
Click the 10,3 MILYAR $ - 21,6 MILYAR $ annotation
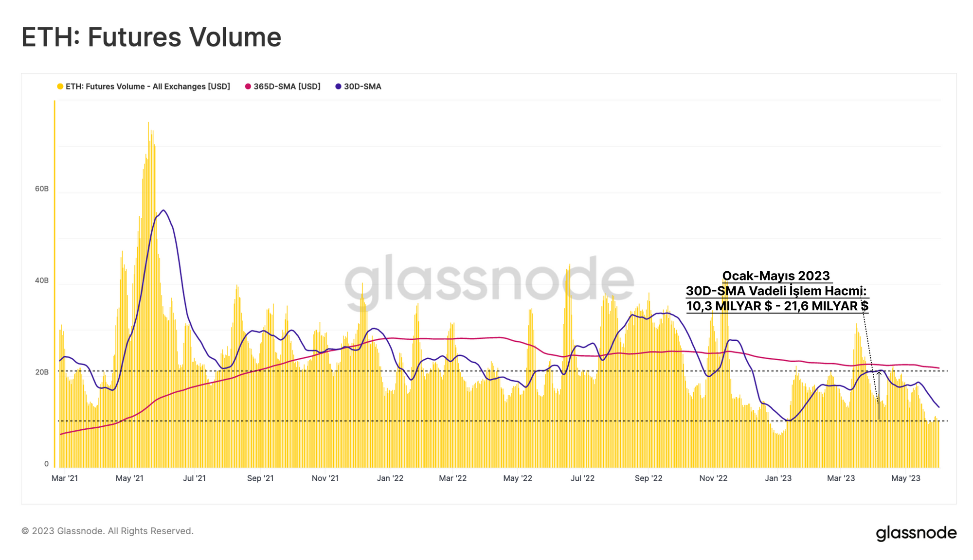coord(777,306)
